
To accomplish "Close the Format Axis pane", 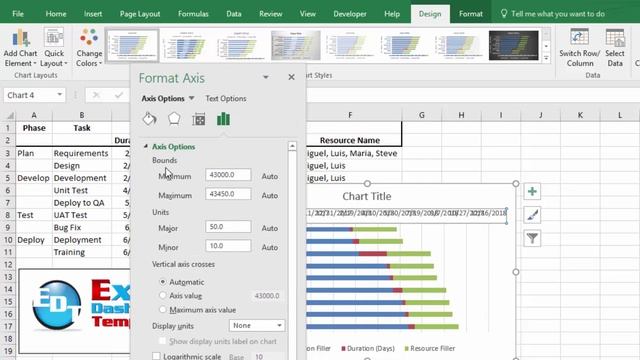I will coord(291,77).
